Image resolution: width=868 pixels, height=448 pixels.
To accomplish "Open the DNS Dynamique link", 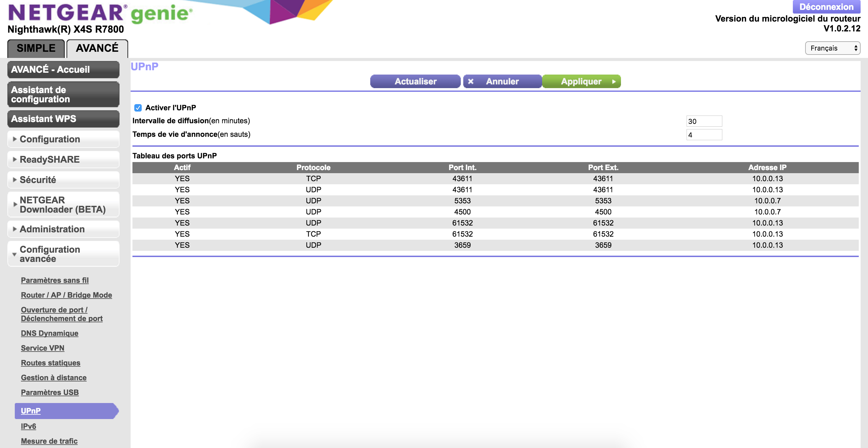I will coord(50,333).
